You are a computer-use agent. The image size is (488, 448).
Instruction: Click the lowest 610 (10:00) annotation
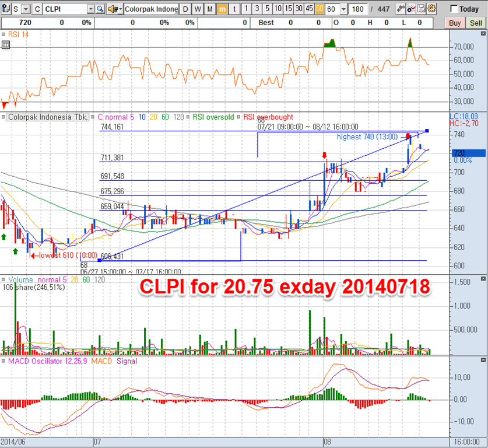pos(68,256)
